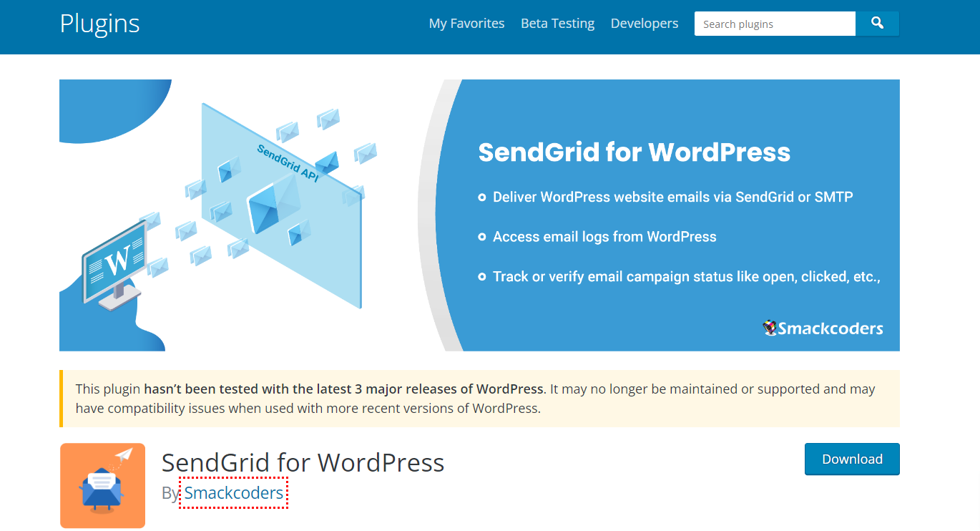Click the SendGrid for WordPress banner image
Image resolution: width=980 pixels, height=531 pixels.
pyautogui.click(x=479, y=215)
